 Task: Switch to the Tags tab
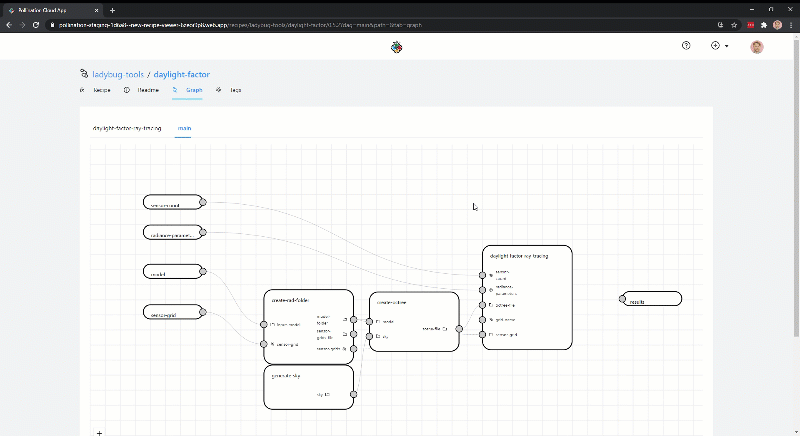[229, 90]
